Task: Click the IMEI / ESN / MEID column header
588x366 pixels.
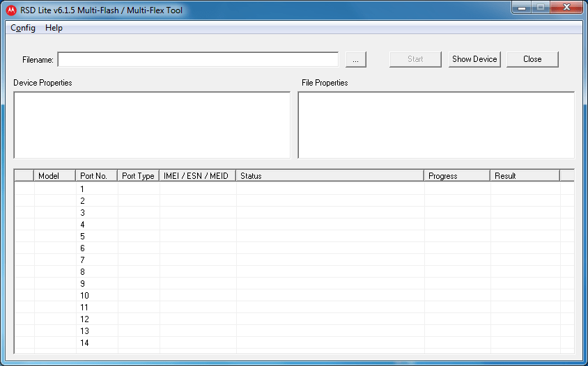Action: tap(197, 176)
